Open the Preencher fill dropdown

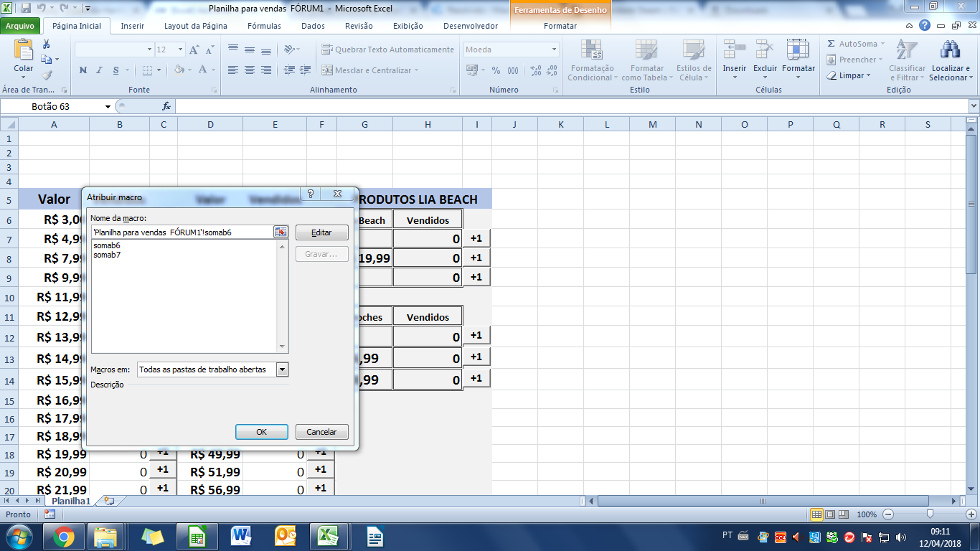[x=855, y=60]
